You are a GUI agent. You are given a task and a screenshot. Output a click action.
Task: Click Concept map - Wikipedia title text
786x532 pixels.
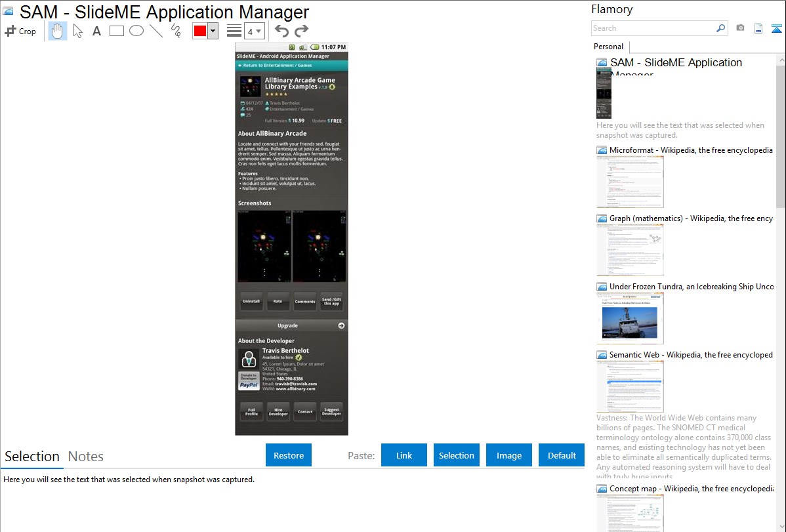692,488
